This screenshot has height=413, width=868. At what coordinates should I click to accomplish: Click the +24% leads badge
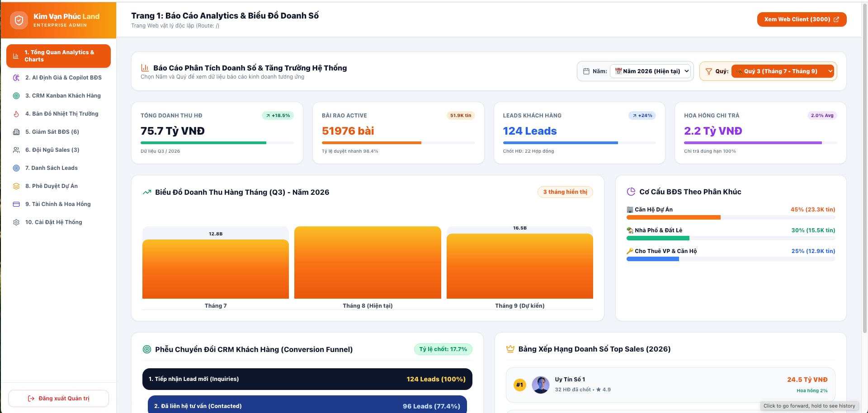(642, 116)
